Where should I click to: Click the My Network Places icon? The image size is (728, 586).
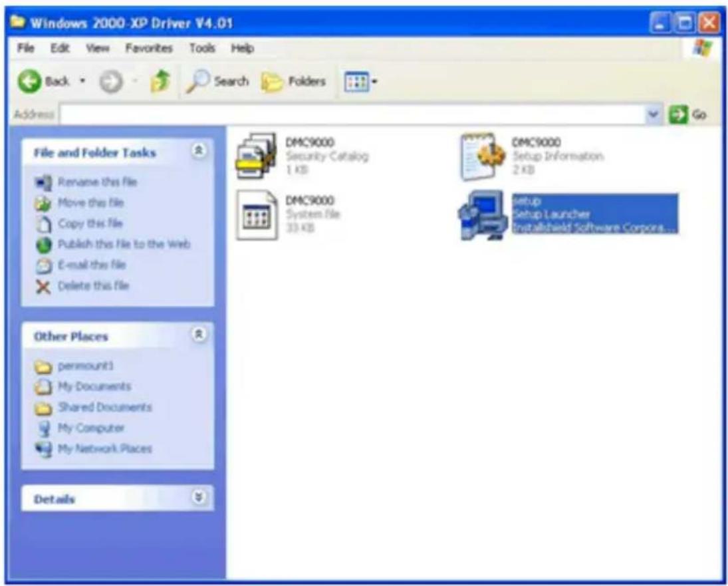(x=44, y=449)
